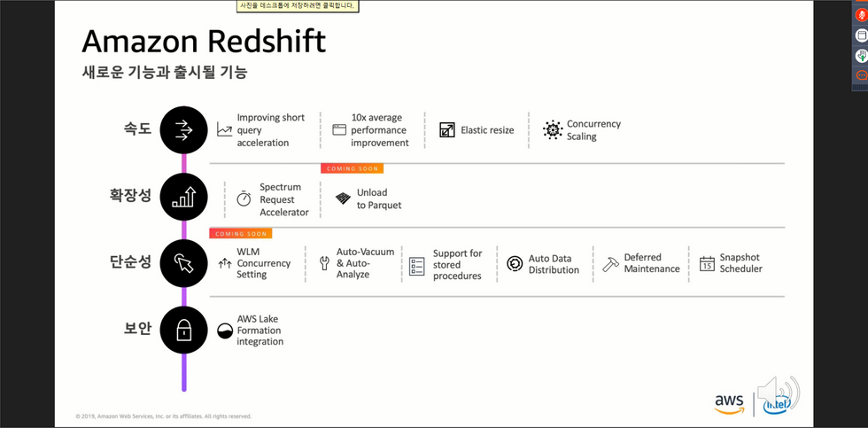This screenshot has height=428, width=868.
Task: Click text Improving short query acceleration
Action: click(271, 130)
